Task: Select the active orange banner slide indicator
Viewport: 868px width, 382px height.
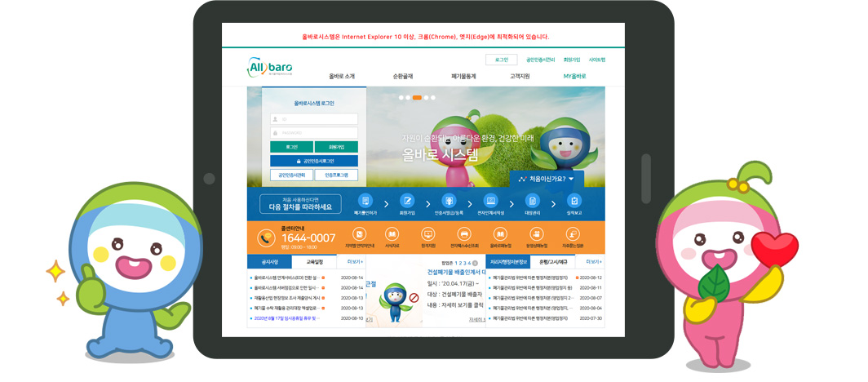Action: click(x=418, y=97)
